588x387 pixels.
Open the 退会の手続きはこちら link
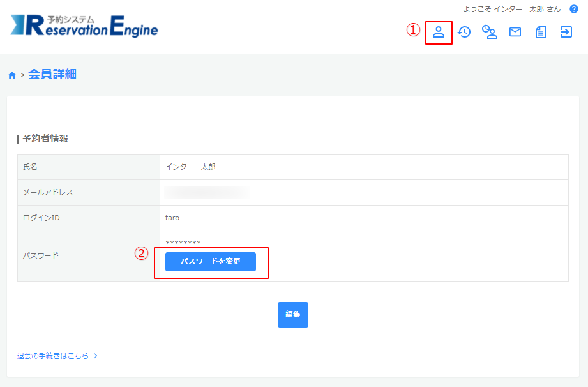tap(53, 356)
